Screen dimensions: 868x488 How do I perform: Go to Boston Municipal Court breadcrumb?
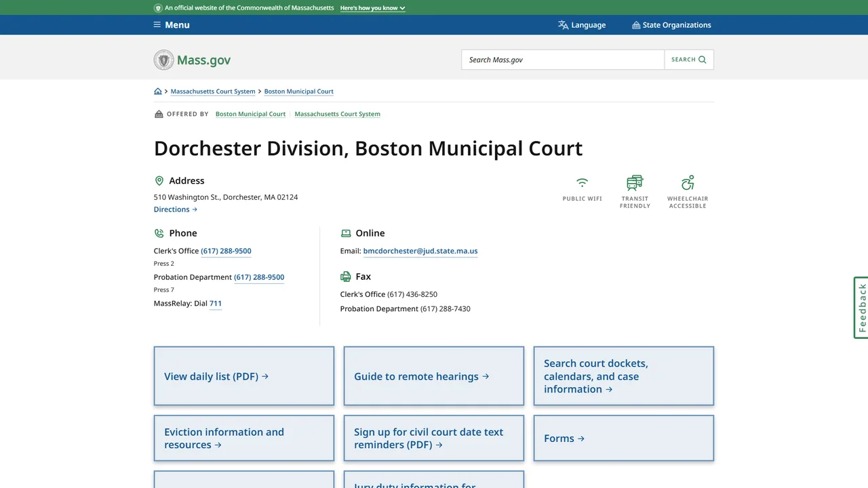pos(299,91)
